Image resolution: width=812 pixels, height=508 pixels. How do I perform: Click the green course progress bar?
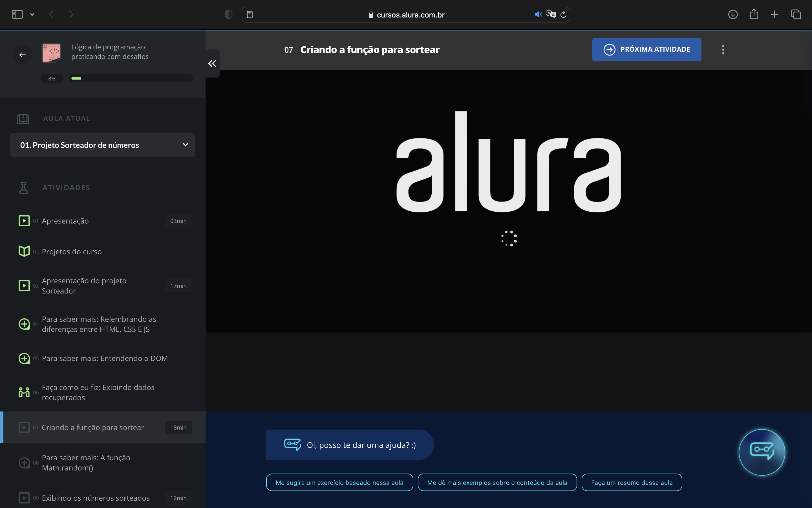(x=131, y=78)
